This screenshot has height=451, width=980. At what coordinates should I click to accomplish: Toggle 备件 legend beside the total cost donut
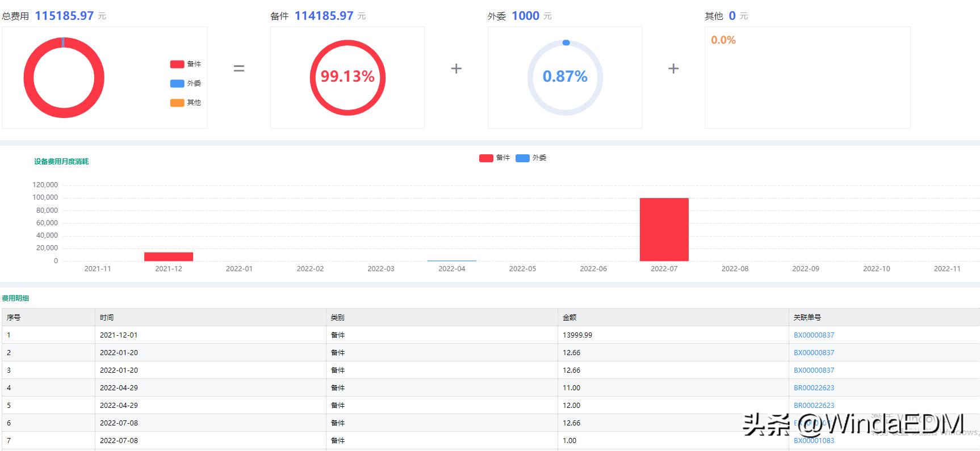point(185,64)
